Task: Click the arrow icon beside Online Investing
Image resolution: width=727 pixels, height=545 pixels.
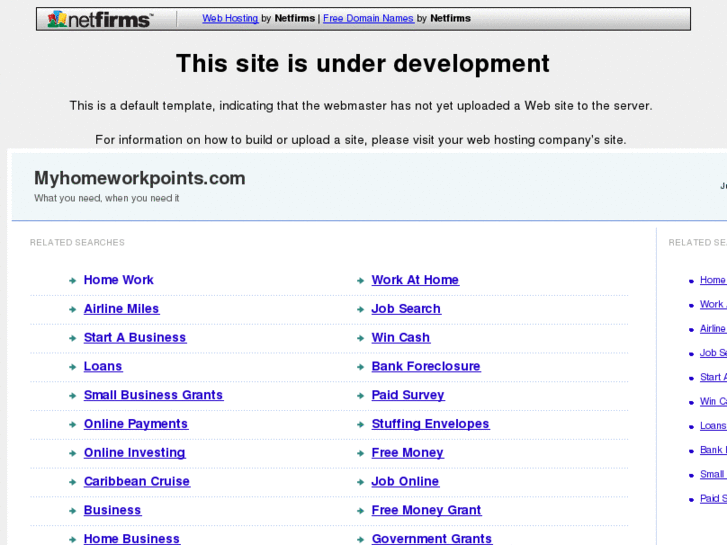Action: [72, 453]
